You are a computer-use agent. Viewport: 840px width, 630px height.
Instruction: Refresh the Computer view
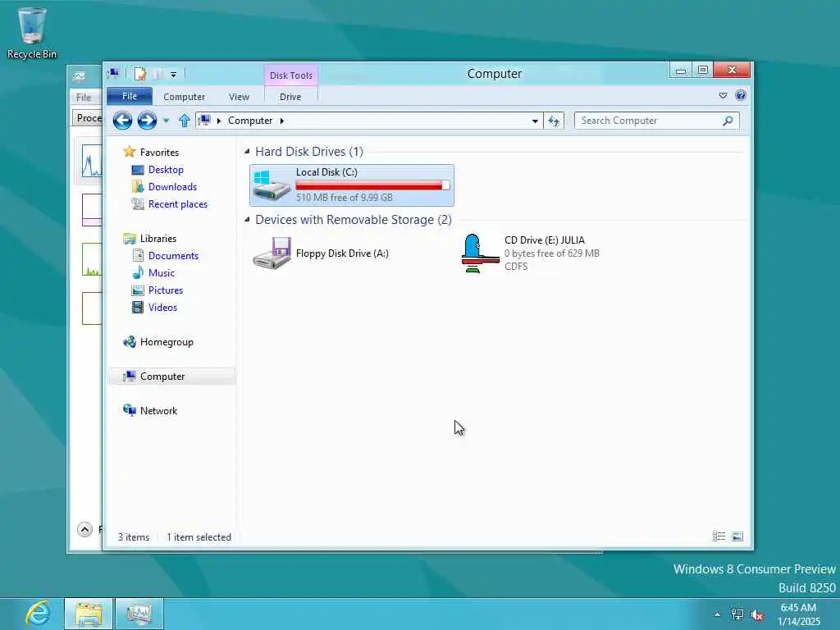(x=554, y=121)
